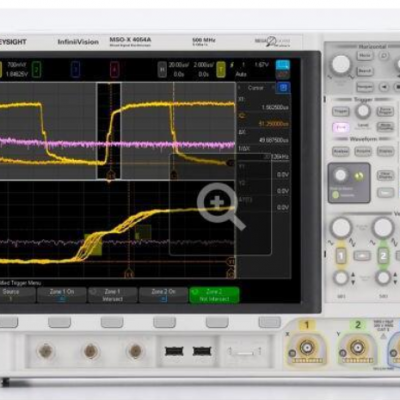Screen dimensions: 400x400
Task: Toggle the lit Touch button
Action: [341, 127]
